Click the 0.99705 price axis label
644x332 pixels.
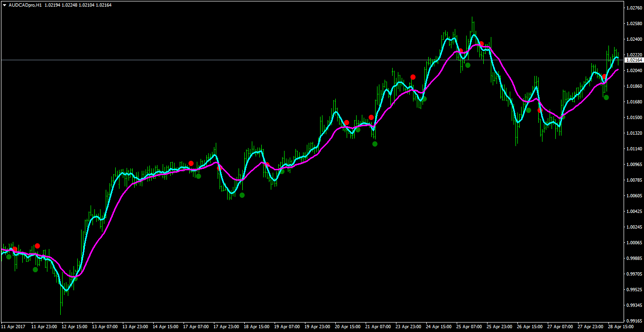(634, 274)
